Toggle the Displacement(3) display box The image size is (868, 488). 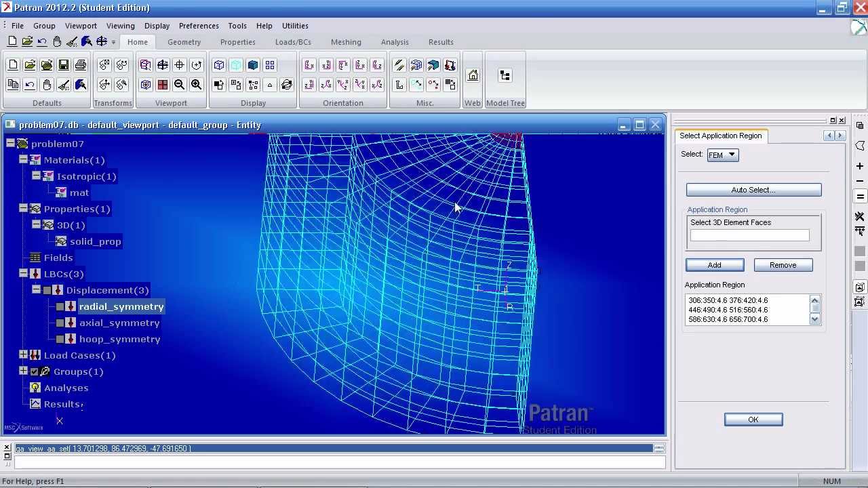point(47,290)
